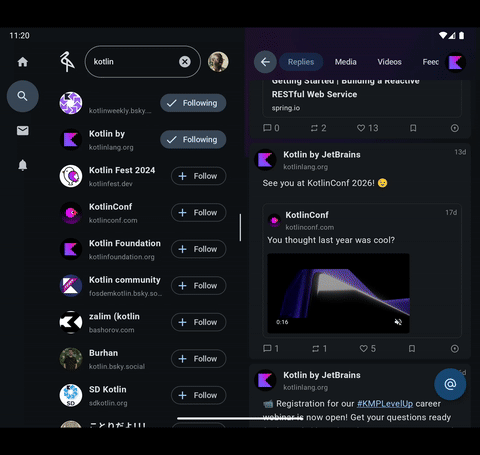Switch to the Feeds tab
Screen dimensions: 480x455
pyautogui.click(x=431, y=62)
